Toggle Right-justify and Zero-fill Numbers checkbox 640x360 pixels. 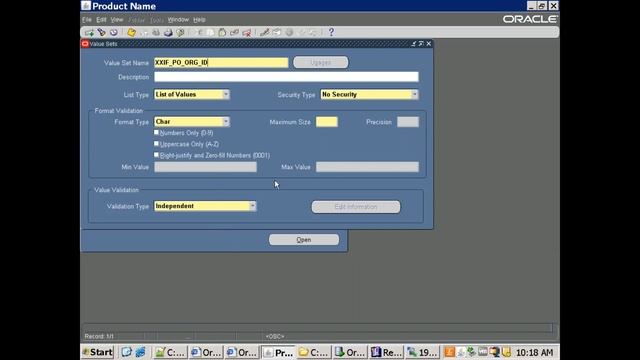156,155
